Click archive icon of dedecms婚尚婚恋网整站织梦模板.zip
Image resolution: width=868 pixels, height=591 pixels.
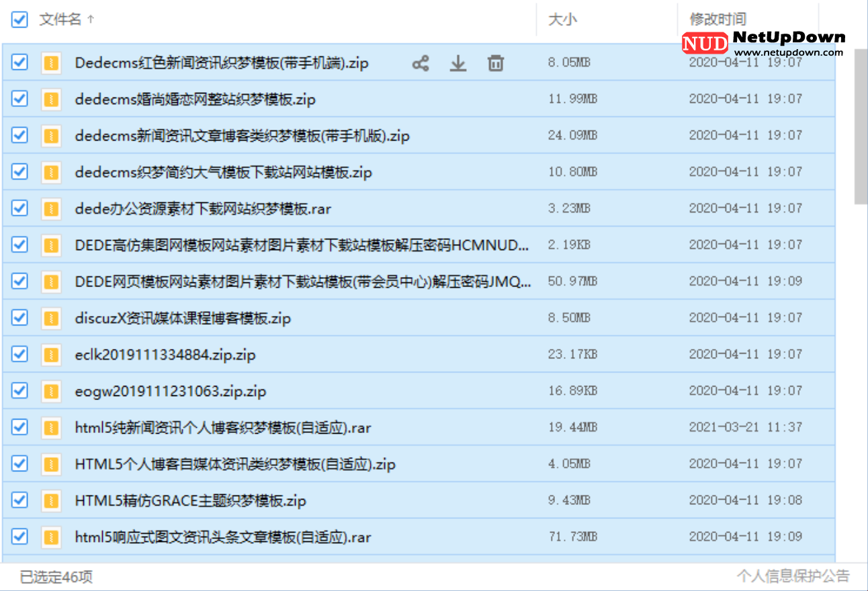[x=51, y=100]
